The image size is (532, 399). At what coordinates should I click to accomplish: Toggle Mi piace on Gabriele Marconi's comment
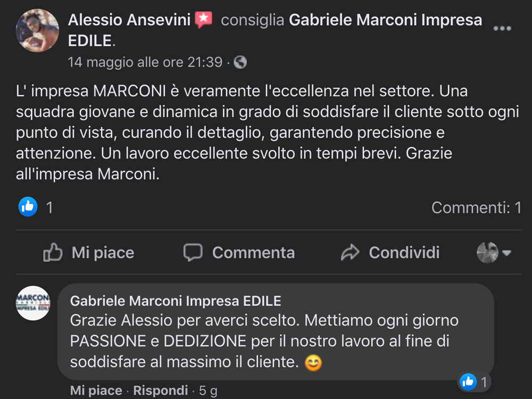(96, 391)
